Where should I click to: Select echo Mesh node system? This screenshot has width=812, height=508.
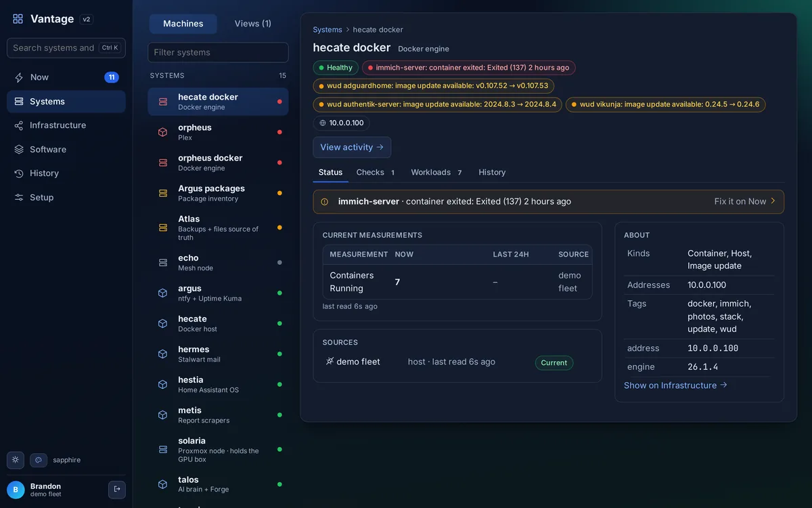click(218, 263)
